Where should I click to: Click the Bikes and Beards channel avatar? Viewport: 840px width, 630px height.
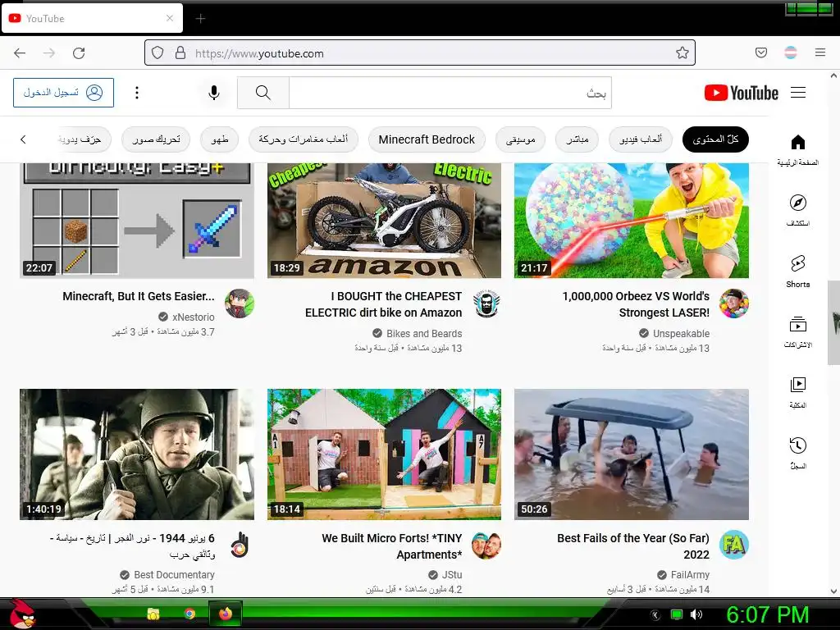tap(486, 304)
